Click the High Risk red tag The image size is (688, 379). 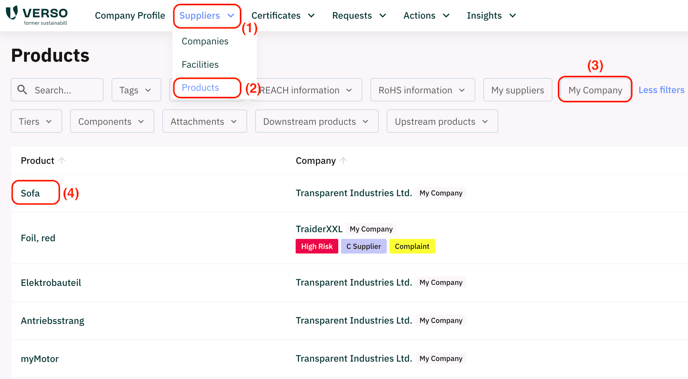(x=317, y=246)
